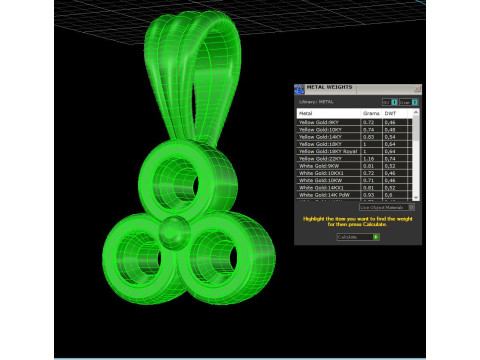
Task: Toggle the Use Object Materials option
Action: pyautogui.click(x=387, y=207)
